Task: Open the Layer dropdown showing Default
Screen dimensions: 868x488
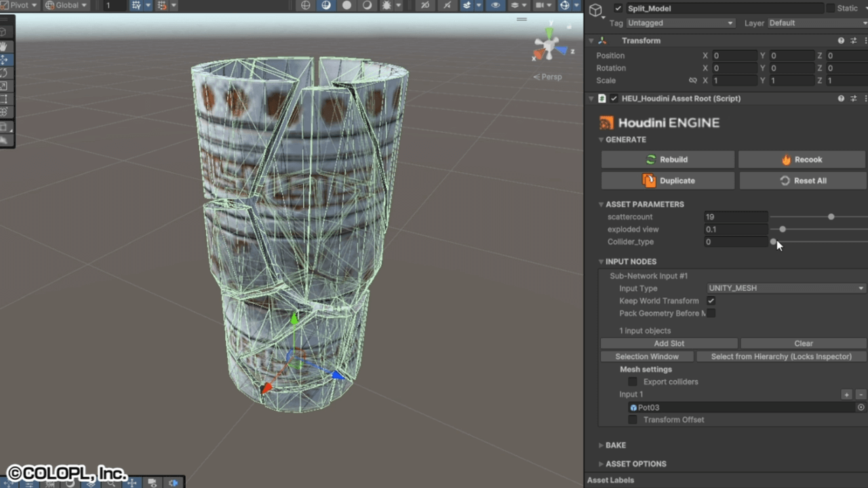Action: pyautogui.click(x=817, y=23)
